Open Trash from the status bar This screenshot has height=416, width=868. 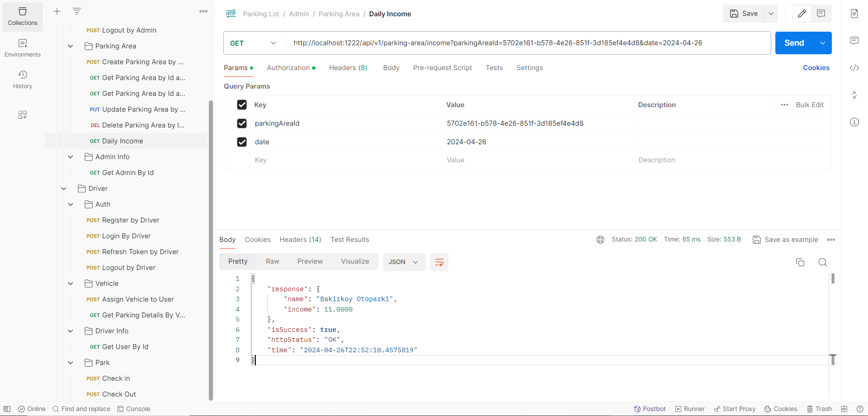[x=820, y=409]
